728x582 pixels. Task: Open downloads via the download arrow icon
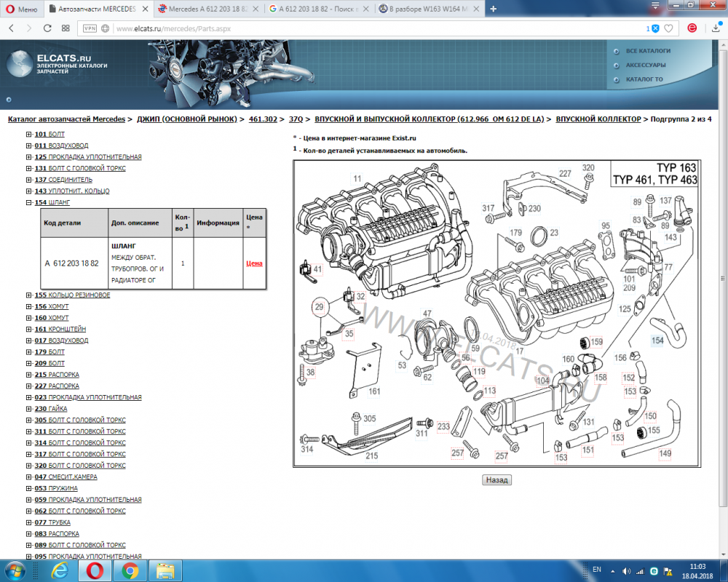[716, 30]
